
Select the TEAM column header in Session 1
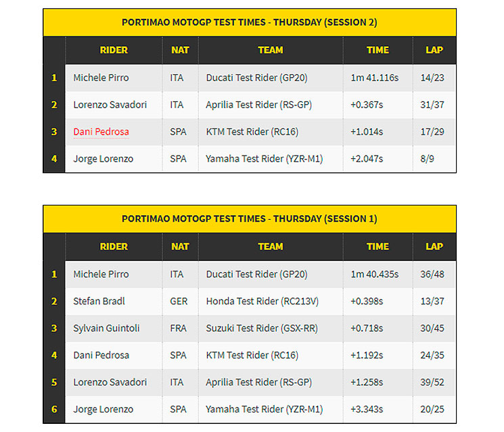pyautogui.click(x=271, y=246)
